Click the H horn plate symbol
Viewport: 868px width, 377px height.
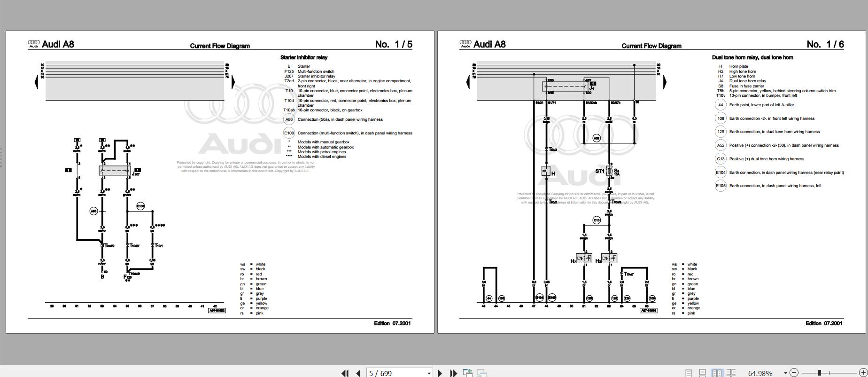[x=546, y=171]
